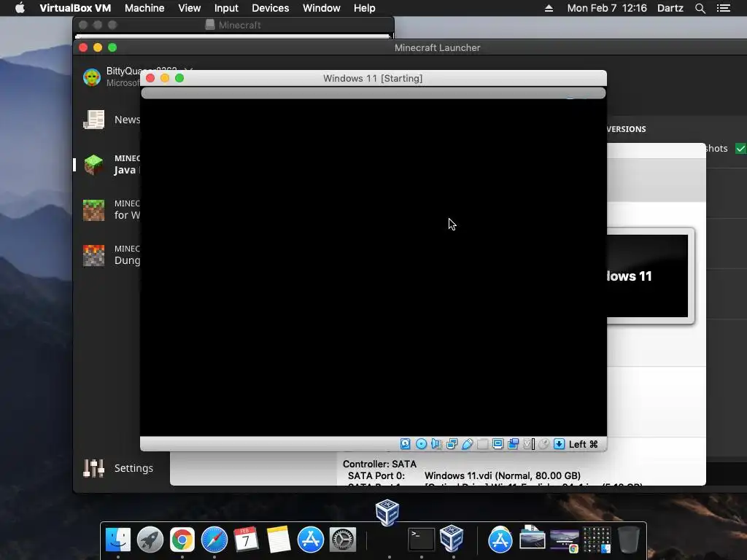The width and height of the screenshot is (747, 560).
Task: Click the Dartz user name in menu bar
Action: (x=670, y=8)
